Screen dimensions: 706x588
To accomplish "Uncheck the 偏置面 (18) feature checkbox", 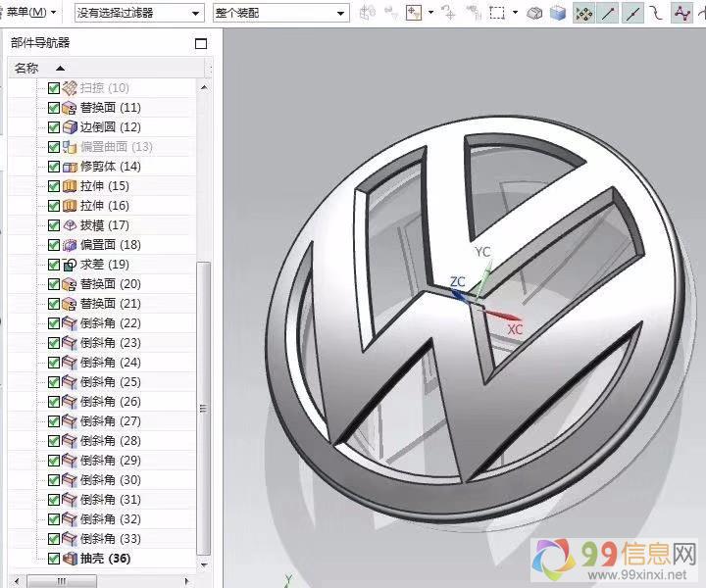I will 54,245.
